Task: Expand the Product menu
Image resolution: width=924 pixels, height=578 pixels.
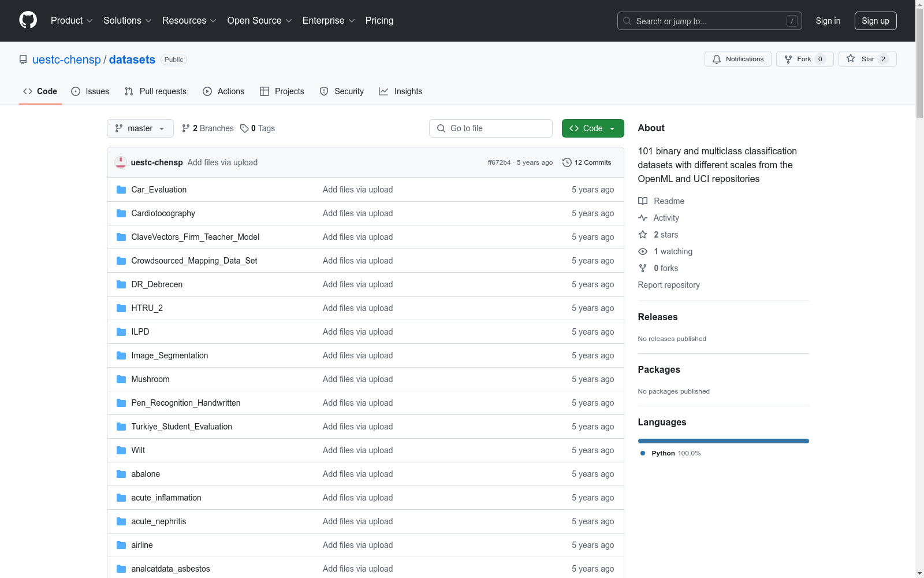Action: pos(72,21)
